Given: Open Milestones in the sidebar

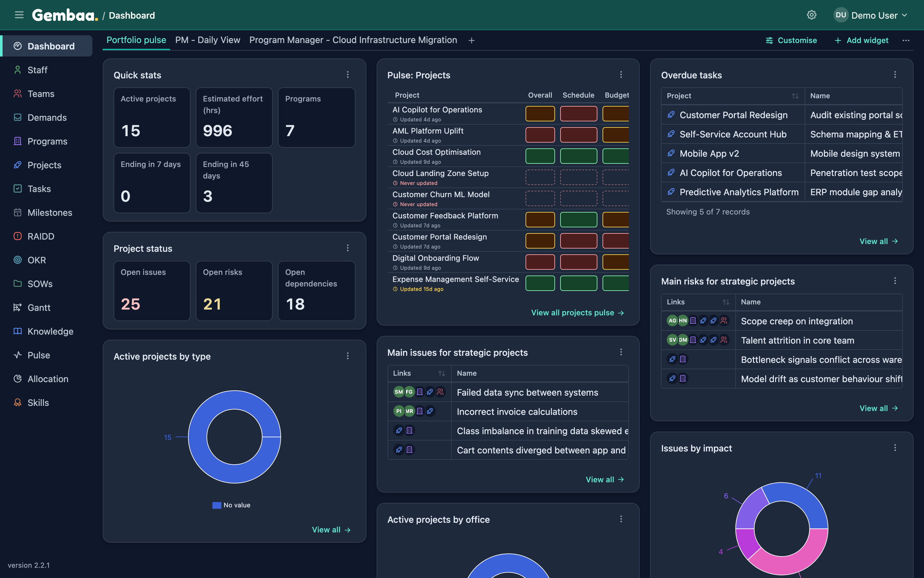Looking at the screenshot, I should pos(47,212).
